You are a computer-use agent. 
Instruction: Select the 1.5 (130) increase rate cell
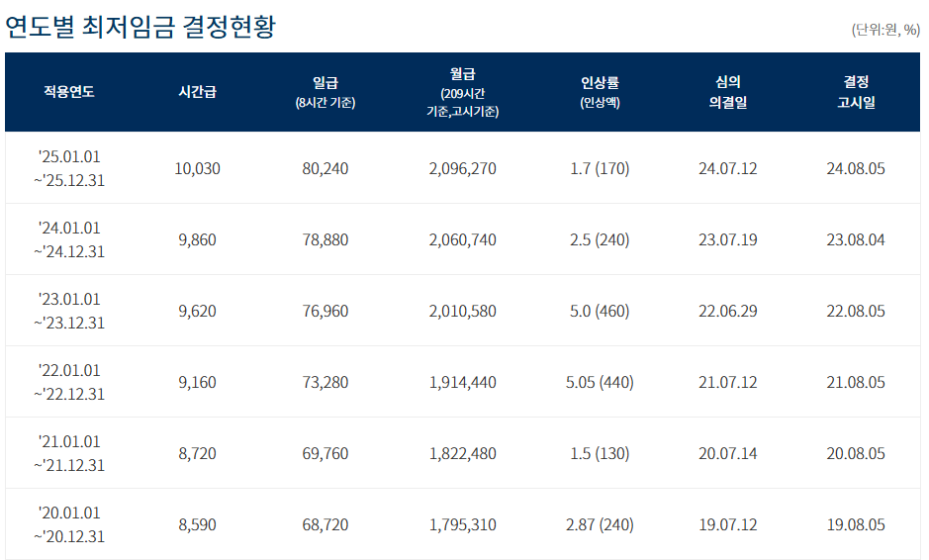click(600, 453)
